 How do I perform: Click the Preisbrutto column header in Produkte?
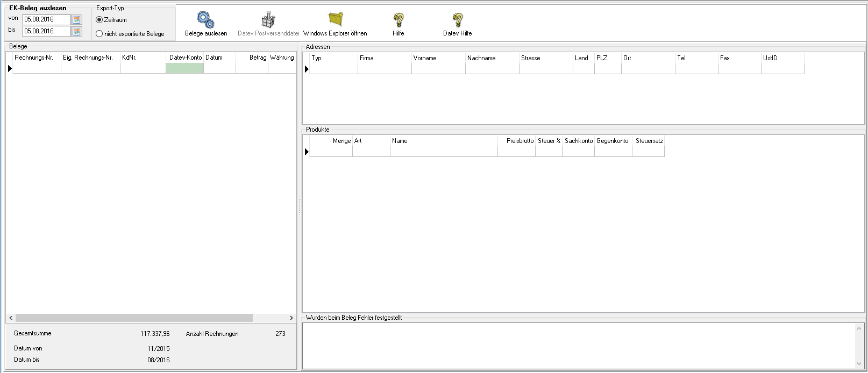point(517,141)
